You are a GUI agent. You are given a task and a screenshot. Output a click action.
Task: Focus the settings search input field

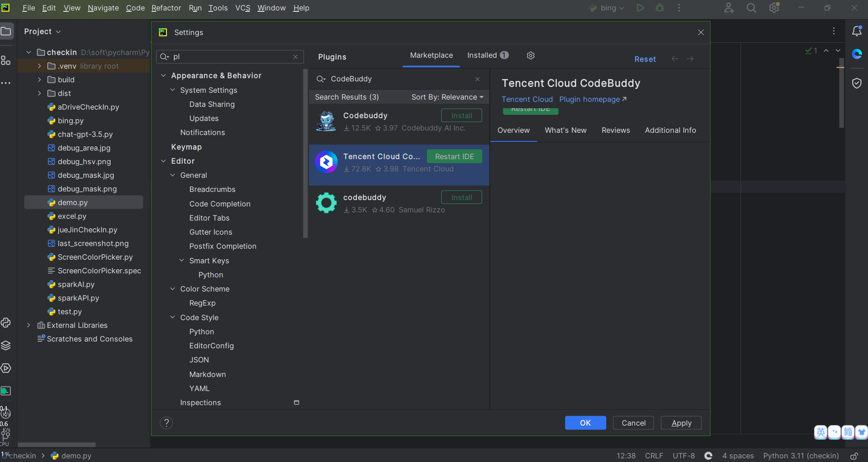click(x=230, y=57)
